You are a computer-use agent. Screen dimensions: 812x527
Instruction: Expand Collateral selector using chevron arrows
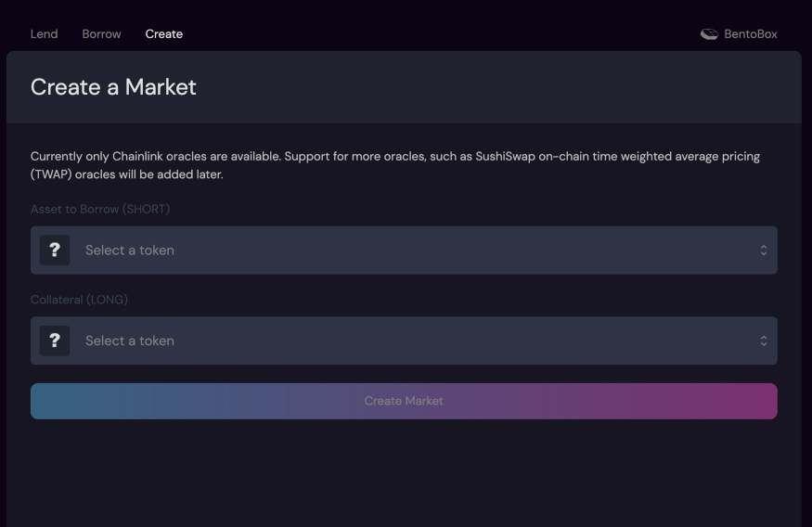[763, 341]
